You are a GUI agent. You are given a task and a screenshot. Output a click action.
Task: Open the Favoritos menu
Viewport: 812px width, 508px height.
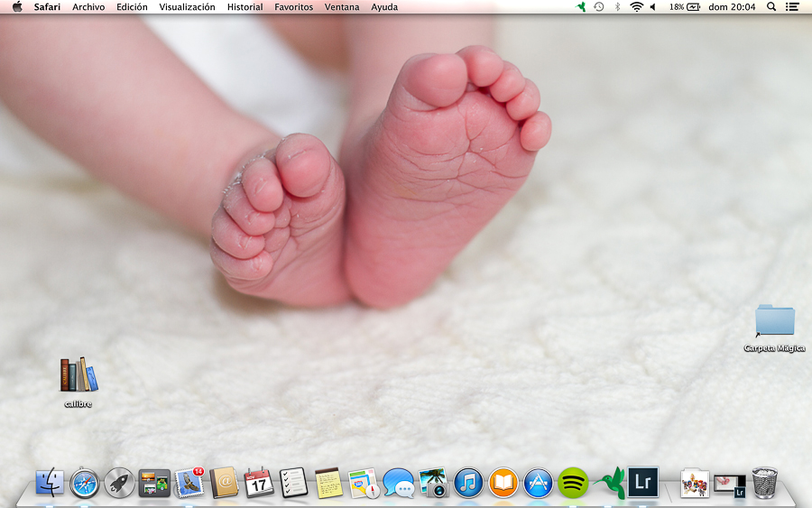click(293, 6)
